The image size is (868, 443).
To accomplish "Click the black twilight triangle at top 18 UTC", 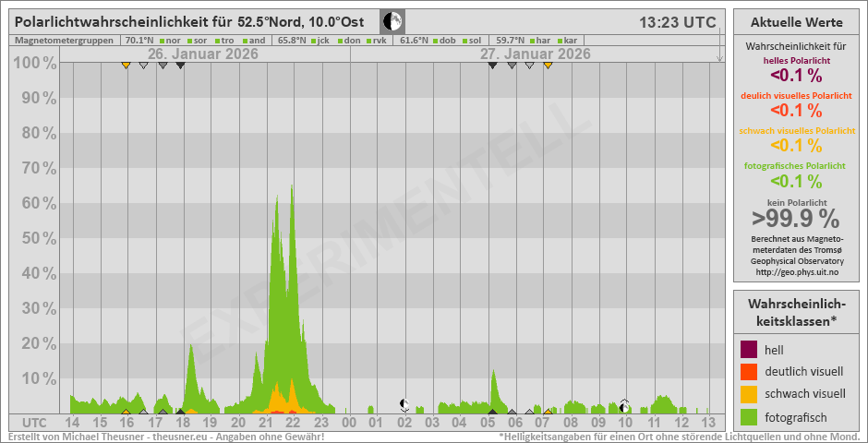I will pyautogui.click(x=180, y=65).
